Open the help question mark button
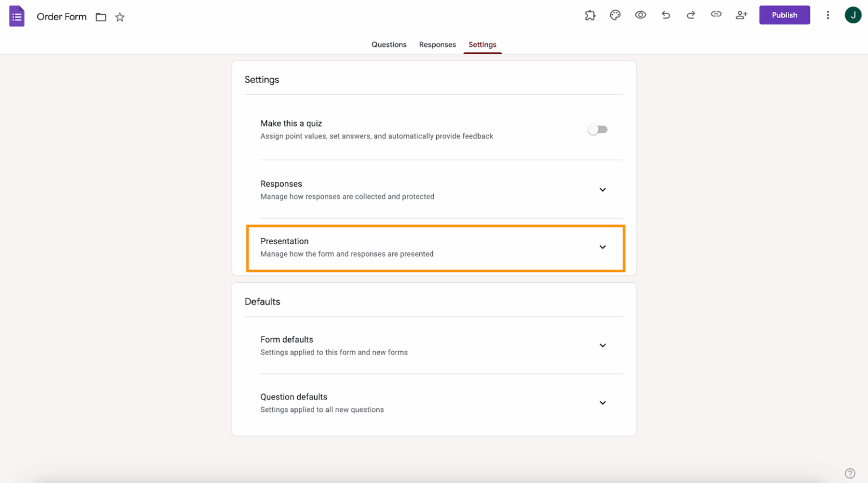Viewport: 868px width, 483px height. pos(850,473)
